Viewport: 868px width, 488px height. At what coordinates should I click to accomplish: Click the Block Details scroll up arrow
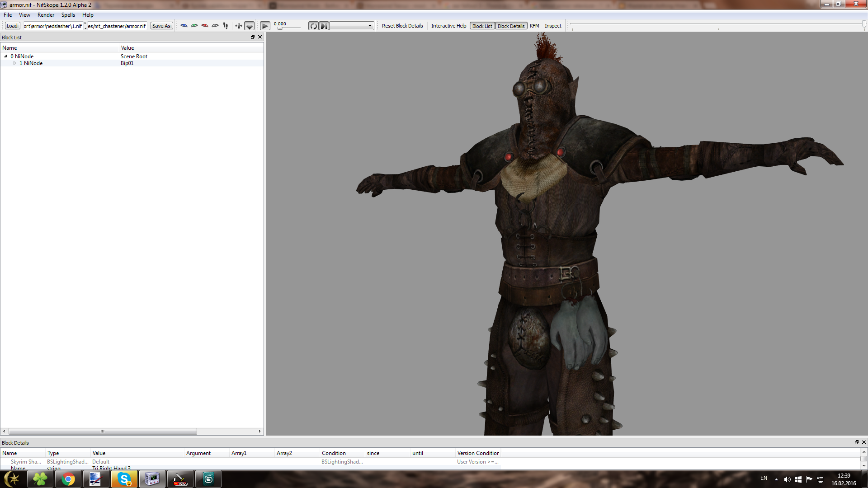[x=863, y=452]
